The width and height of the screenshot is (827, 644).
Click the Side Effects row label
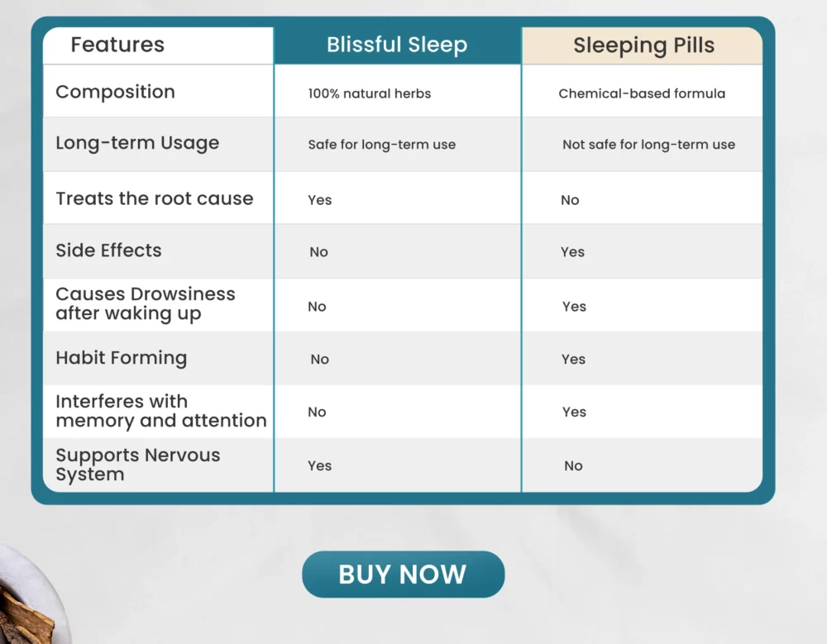click(108, 250)
